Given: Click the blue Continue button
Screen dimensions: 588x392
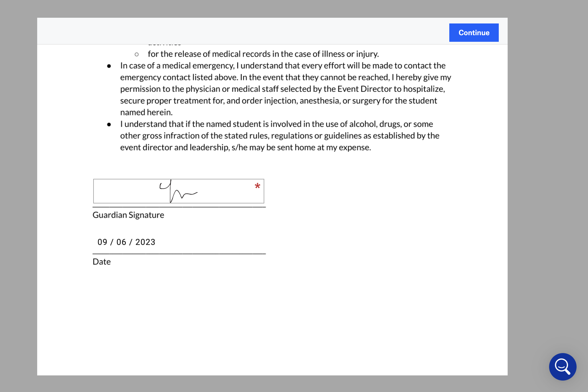Looking at the screenshot, I should point(474,33).
